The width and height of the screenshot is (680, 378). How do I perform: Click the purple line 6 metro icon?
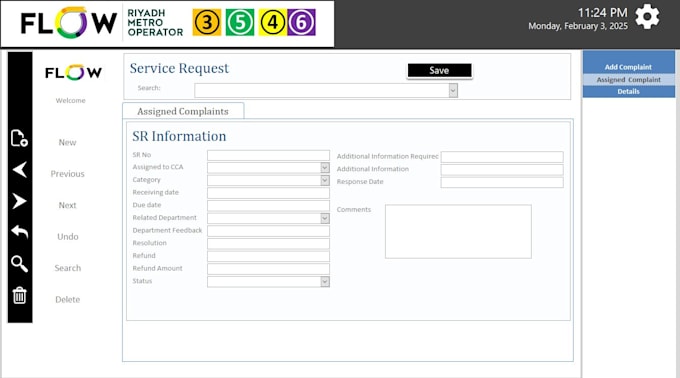[x=301, y=22]
